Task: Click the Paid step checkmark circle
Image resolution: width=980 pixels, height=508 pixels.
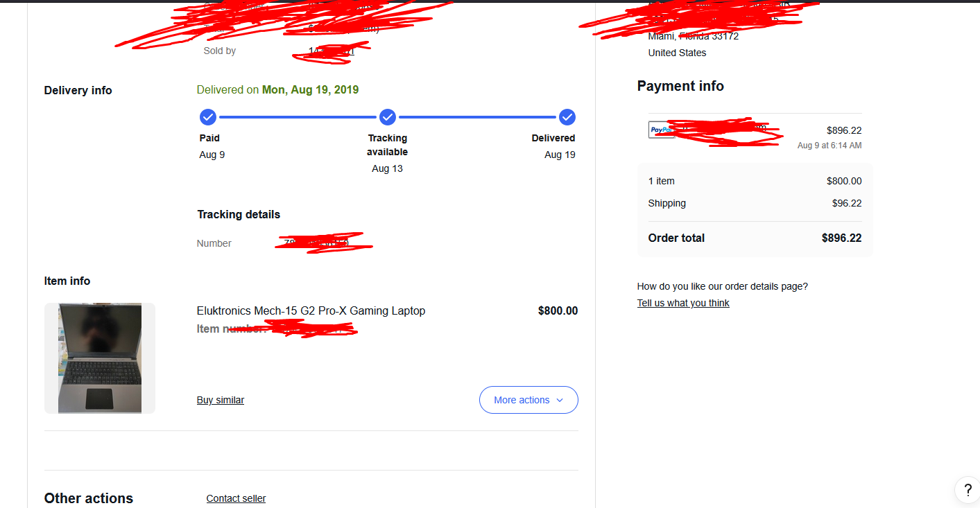Action: (x=208, y=117)
